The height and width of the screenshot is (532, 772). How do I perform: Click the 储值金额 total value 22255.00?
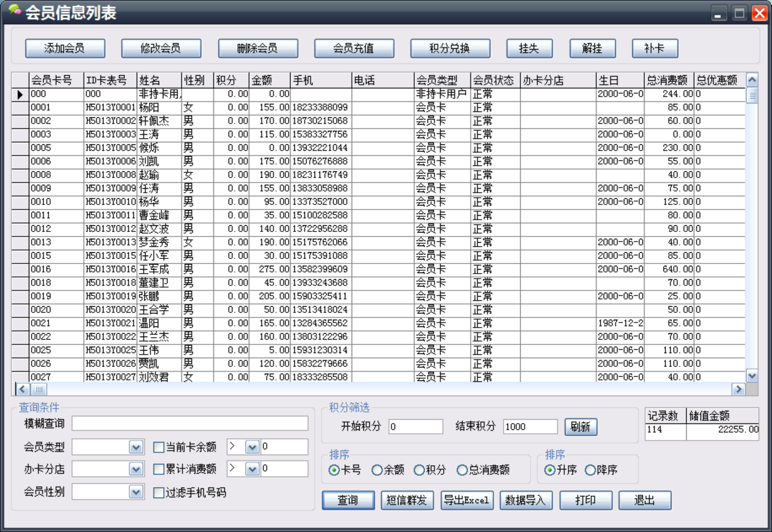[723, 430]
